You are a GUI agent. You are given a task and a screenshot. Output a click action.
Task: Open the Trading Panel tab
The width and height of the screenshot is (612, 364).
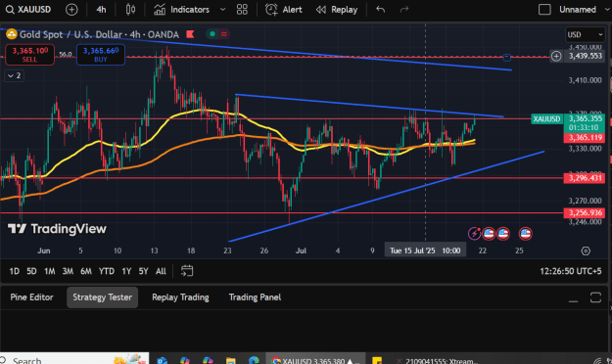[255, 297]
